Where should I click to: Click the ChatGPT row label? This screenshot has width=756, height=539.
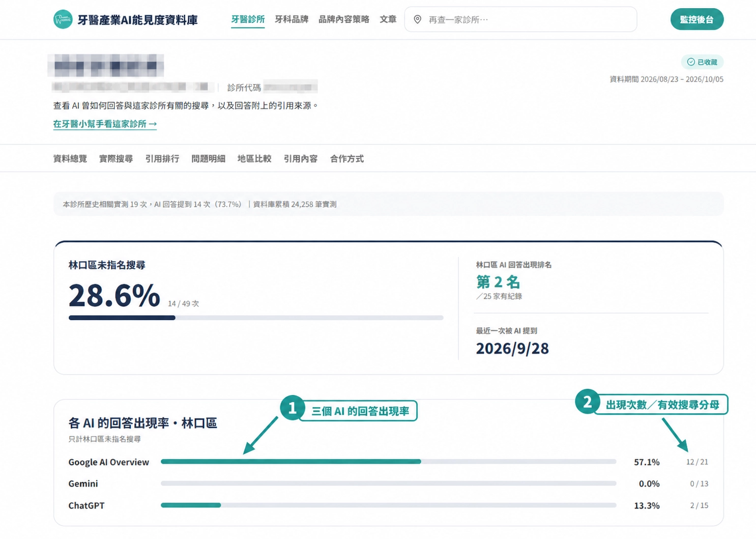86,505
